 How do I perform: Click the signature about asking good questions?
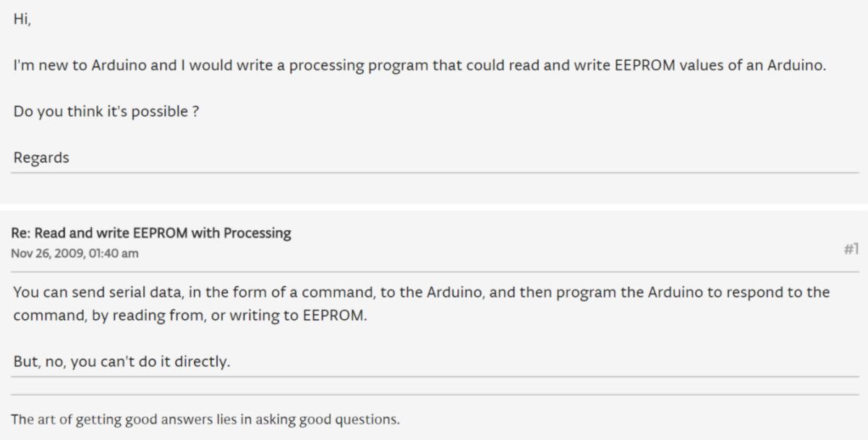pyautogui.click(x=205, y=418)
